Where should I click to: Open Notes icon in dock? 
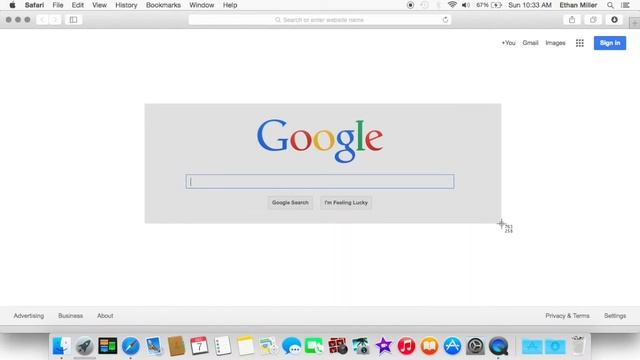(245, 346)
